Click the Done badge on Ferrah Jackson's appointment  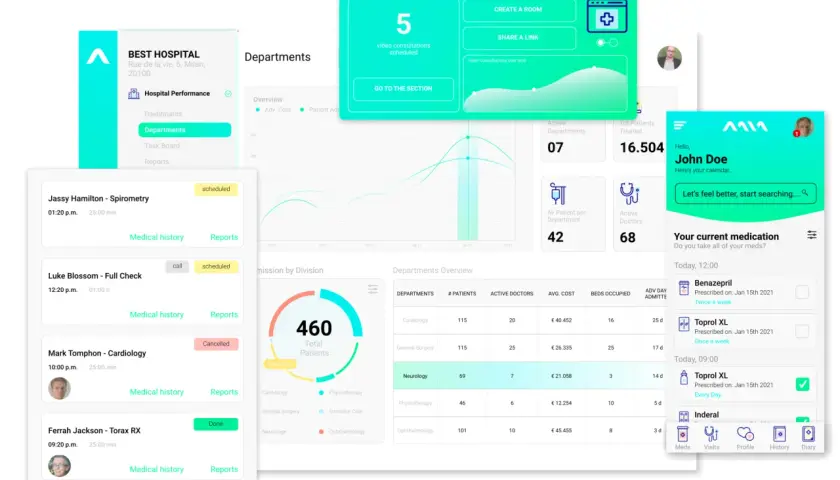216,424
